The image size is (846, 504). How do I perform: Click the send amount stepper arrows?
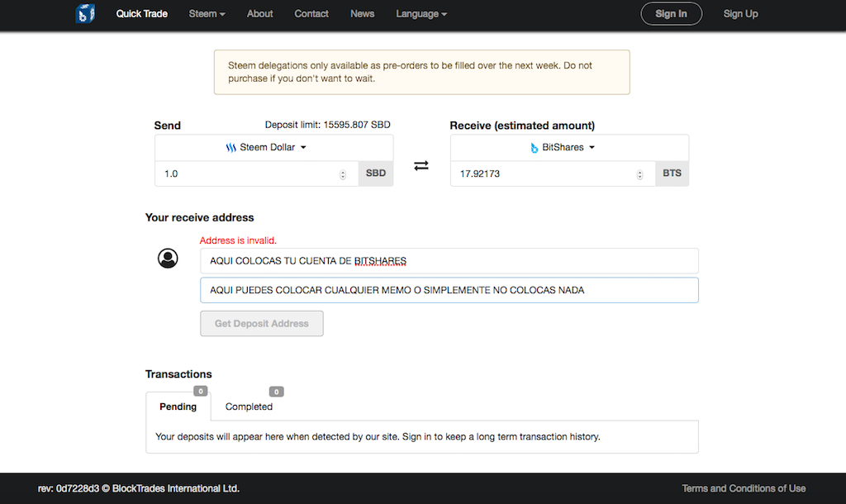(x=343, y=174)
